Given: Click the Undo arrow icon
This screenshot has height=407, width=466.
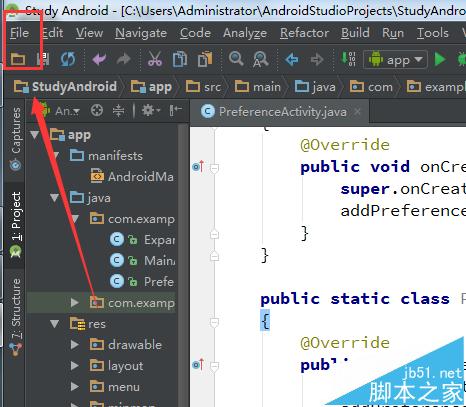Looking at the screenshot, I should [99, 59].
